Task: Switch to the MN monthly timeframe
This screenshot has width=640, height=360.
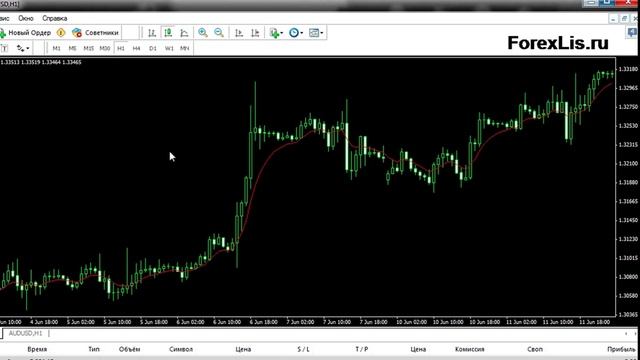Action: click(x=184, y=48)
